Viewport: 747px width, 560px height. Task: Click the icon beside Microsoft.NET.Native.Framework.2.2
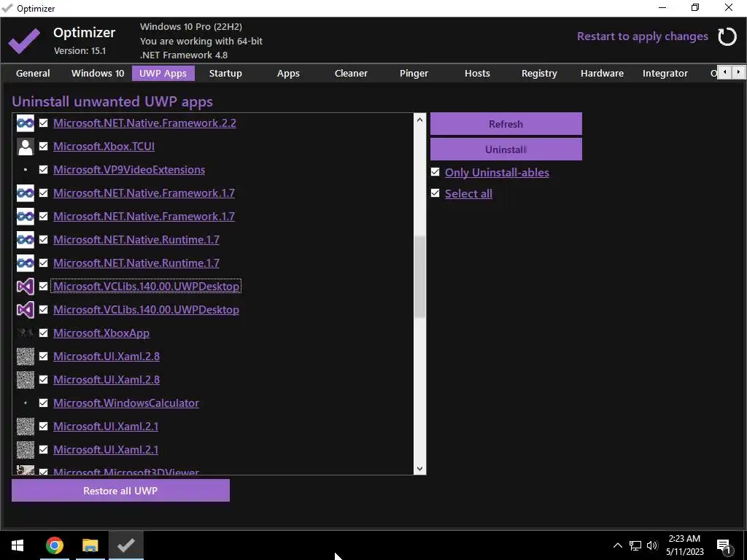click(26, 122)
